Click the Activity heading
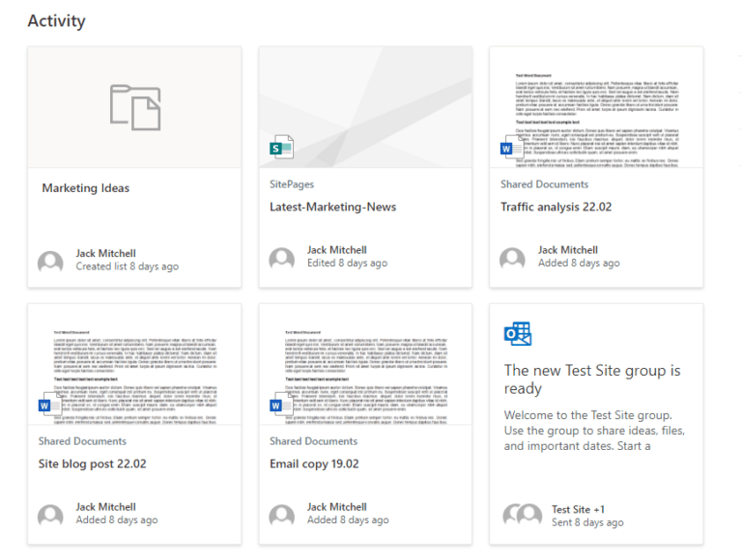Image resolution: width=742 pixels, height=560 pixels. pos(57,21)
